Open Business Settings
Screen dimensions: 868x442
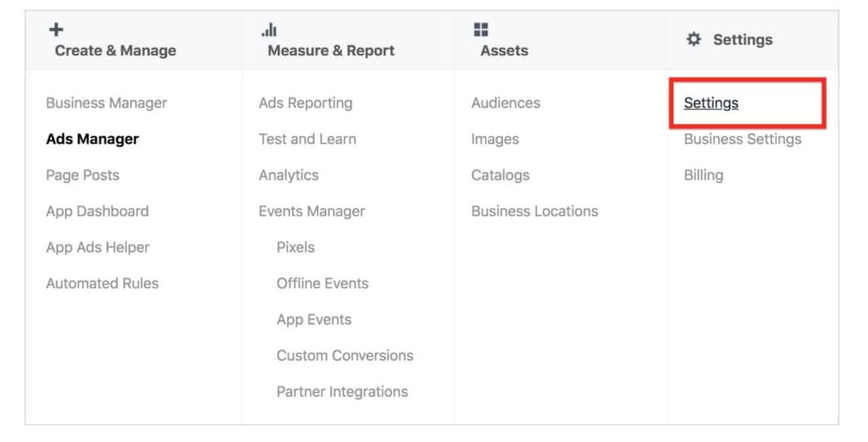click(743, 139)
